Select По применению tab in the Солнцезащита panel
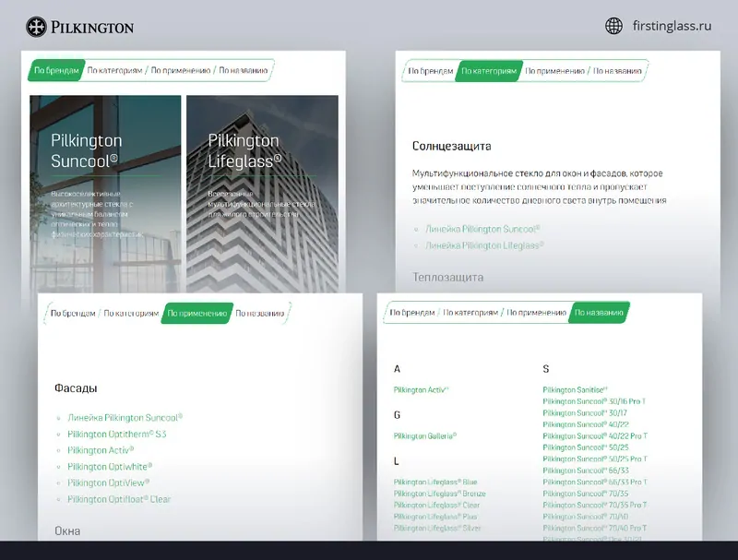This screenshot has height=560, width=738. (x=554, y=71)
